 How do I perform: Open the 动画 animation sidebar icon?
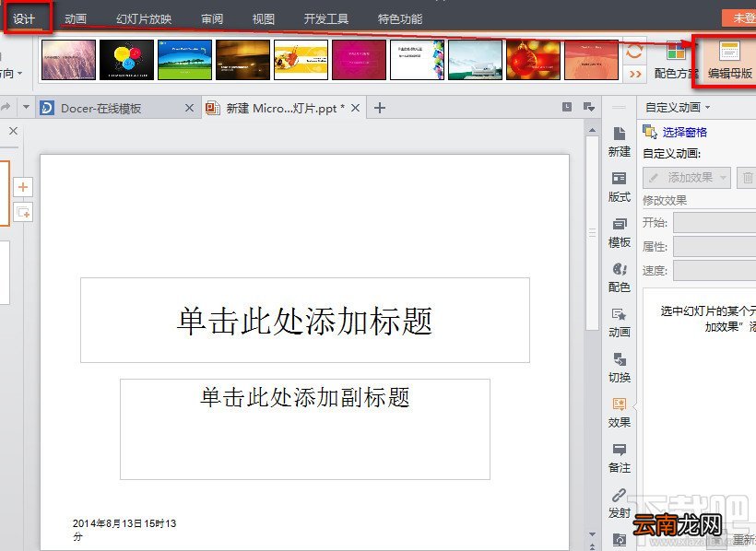pyautogui.click(x=620, y=322)
